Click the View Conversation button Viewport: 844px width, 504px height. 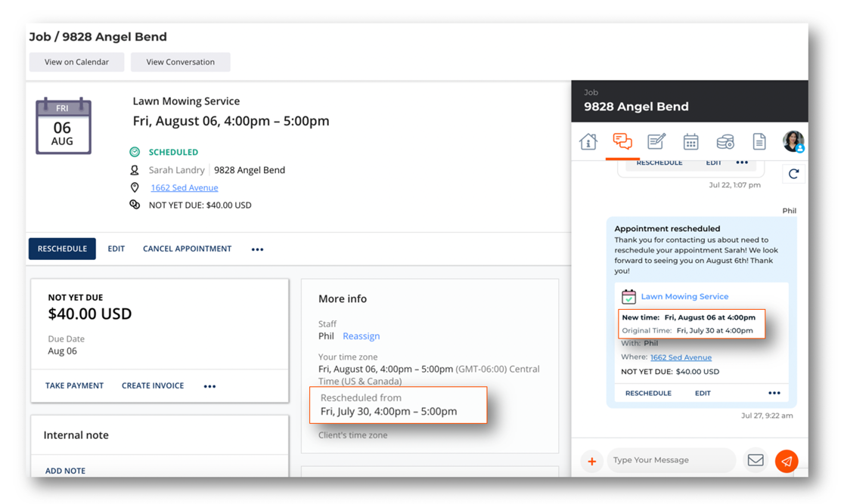[x=180, y=62]
